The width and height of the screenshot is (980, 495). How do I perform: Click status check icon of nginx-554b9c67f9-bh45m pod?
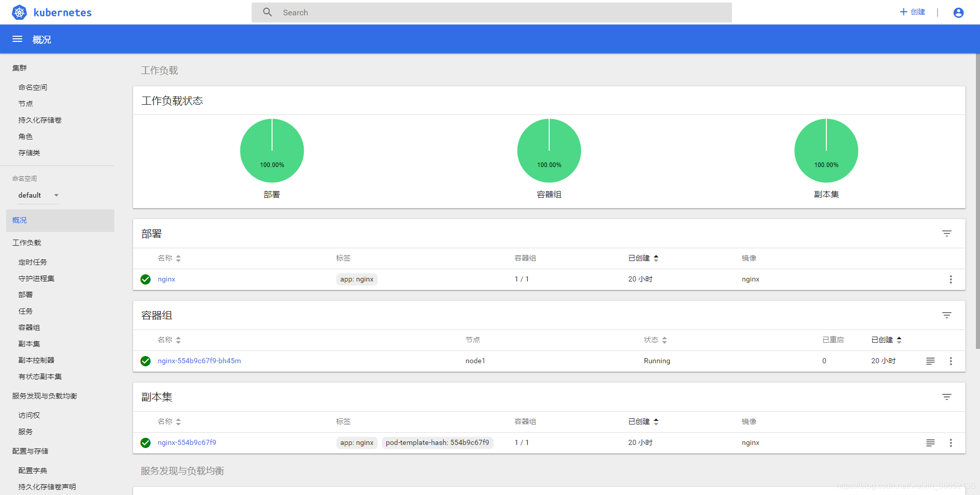click(145, 361)
